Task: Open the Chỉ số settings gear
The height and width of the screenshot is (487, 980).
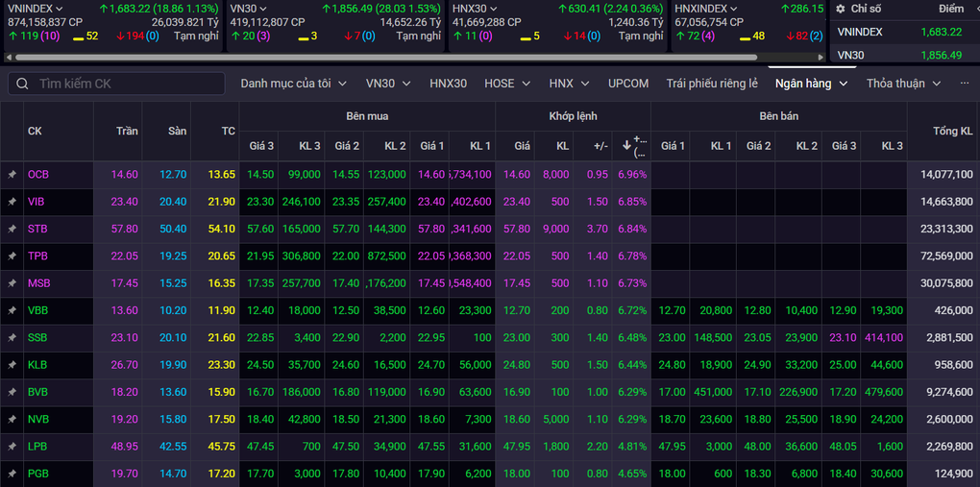Action: (841, 9)
